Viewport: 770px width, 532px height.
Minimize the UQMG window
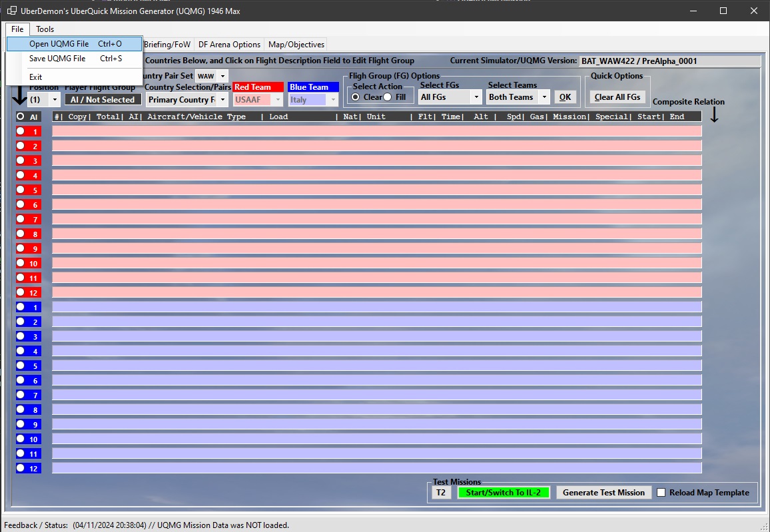[x=693, y=11]
